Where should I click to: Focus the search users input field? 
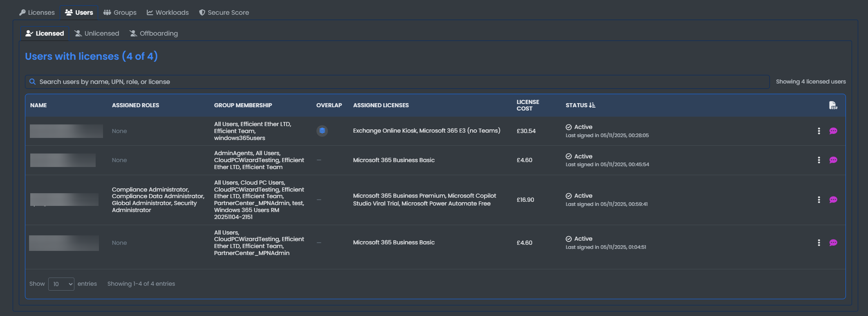pos(397,82)
